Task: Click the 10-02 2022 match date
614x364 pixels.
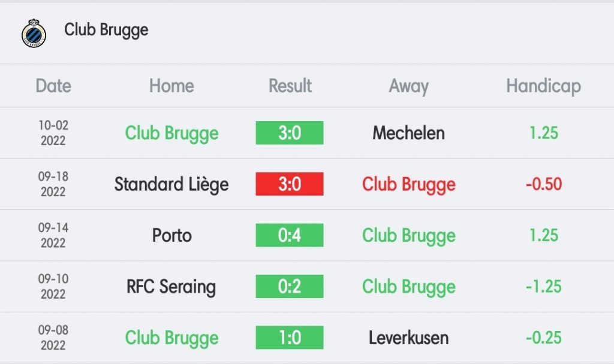Action: tap(53, 133)
